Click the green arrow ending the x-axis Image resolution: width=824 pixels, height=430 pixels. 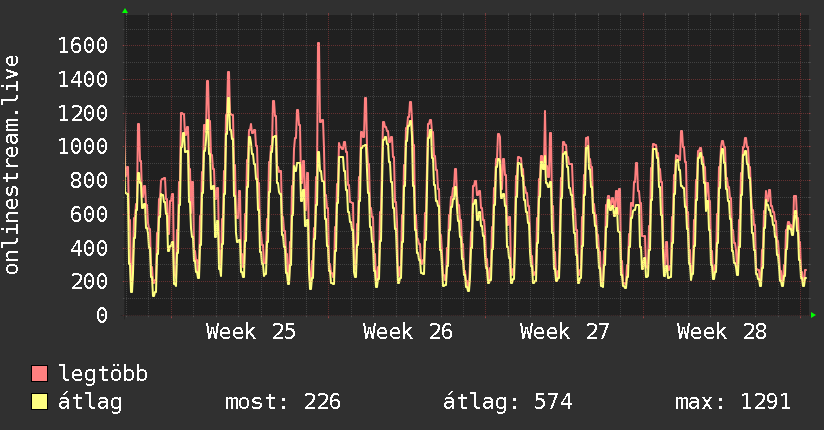point(813,315)
